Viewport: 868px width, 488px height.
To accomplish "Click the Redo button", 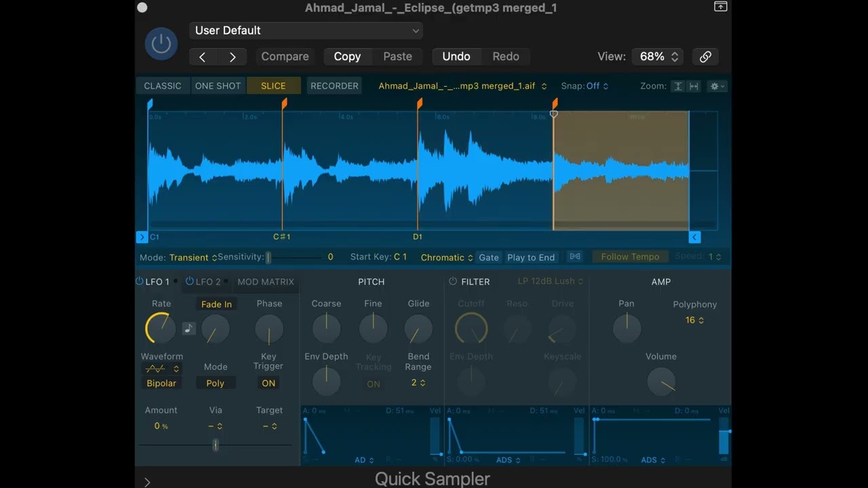I will [505, 57].
